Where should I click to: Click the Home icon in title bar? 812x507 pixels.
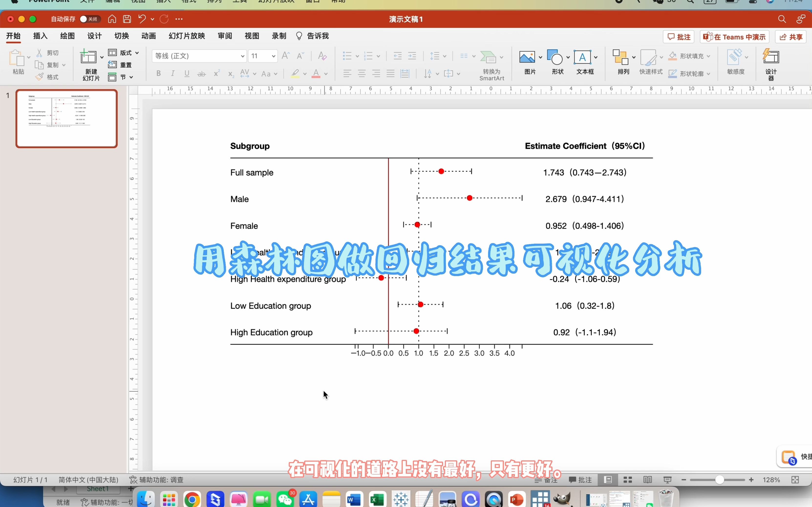(x=112, y=19)
